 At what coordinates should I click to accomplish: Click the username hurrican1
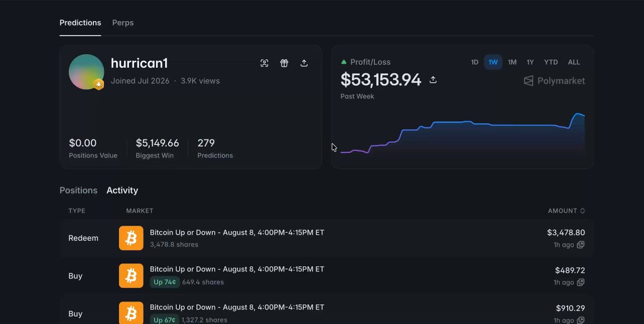pyautogui.click(x=140, y=63)
